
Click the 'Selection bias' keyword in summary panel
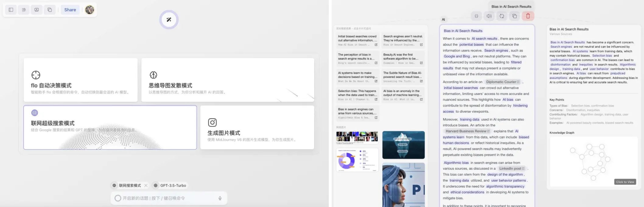(x=602, y=56)
